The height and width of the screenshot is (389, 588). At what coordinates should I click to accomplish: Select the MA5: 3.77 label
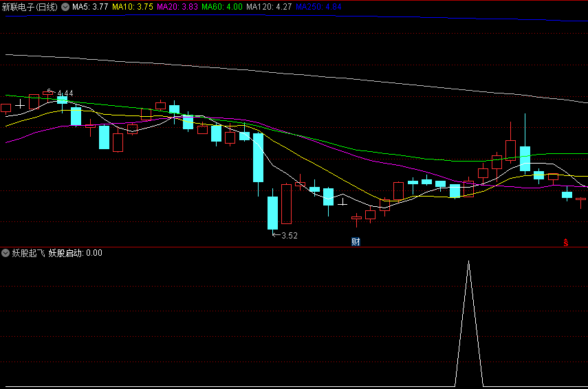click(x=90, y=7)
